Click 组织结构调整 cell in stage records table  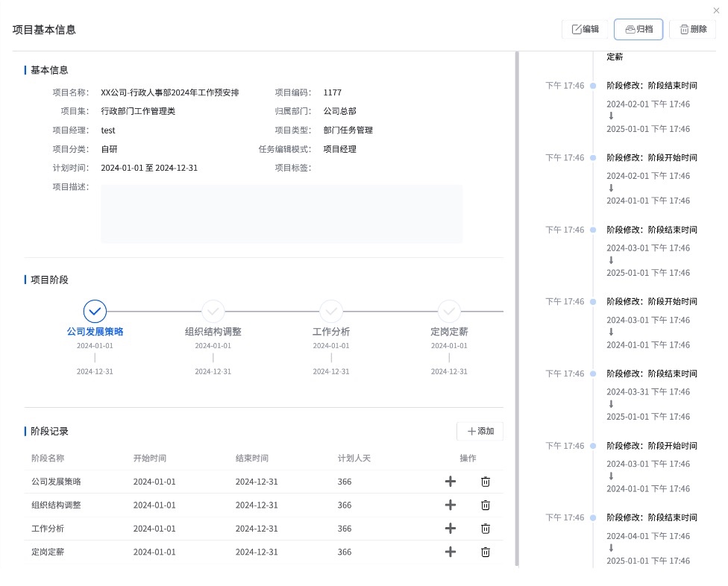click(56, 505)
